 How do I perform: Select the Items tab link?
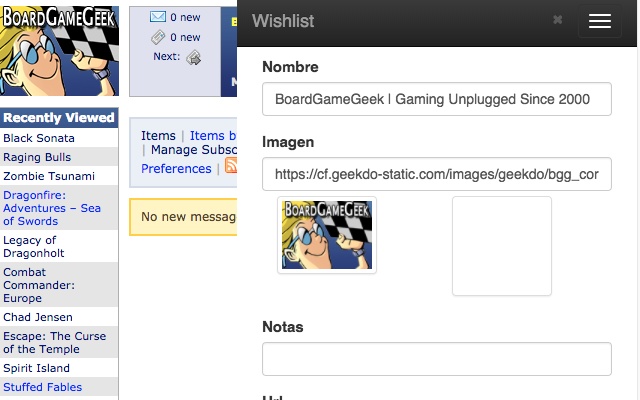click(x=158, y=136)
